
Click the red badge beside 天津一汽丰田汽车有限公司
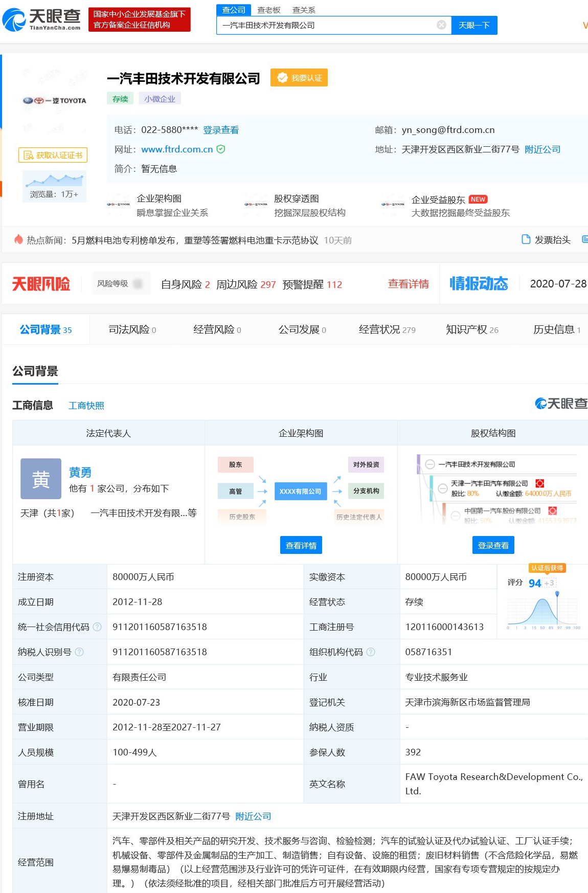point(539,483)
